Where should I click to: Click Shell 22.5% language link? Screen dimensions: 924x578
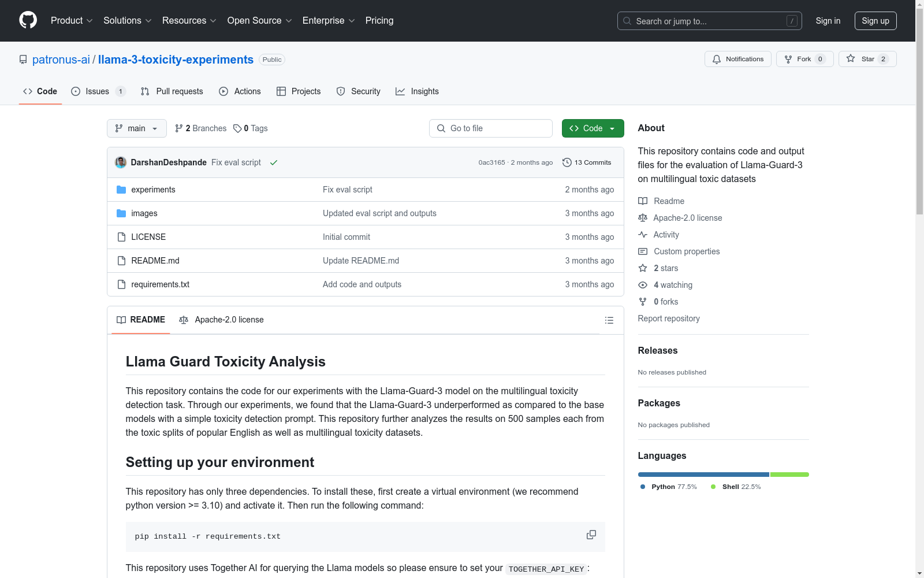point(736,487)
